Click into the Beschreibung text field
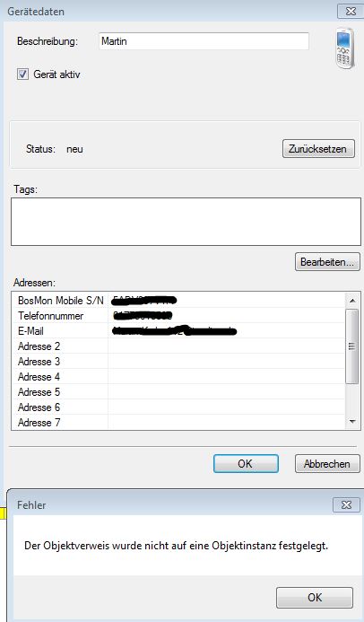The width and height of the screenshot is (364, 622). click(x=204, y=41)
